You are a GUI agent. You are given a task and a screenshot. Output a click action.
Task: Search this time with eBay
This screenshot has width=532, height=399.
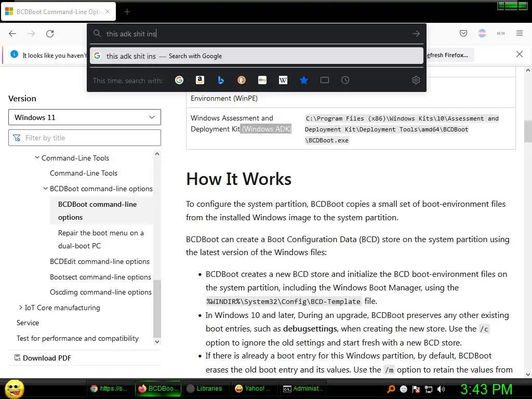tap(262, 80)
